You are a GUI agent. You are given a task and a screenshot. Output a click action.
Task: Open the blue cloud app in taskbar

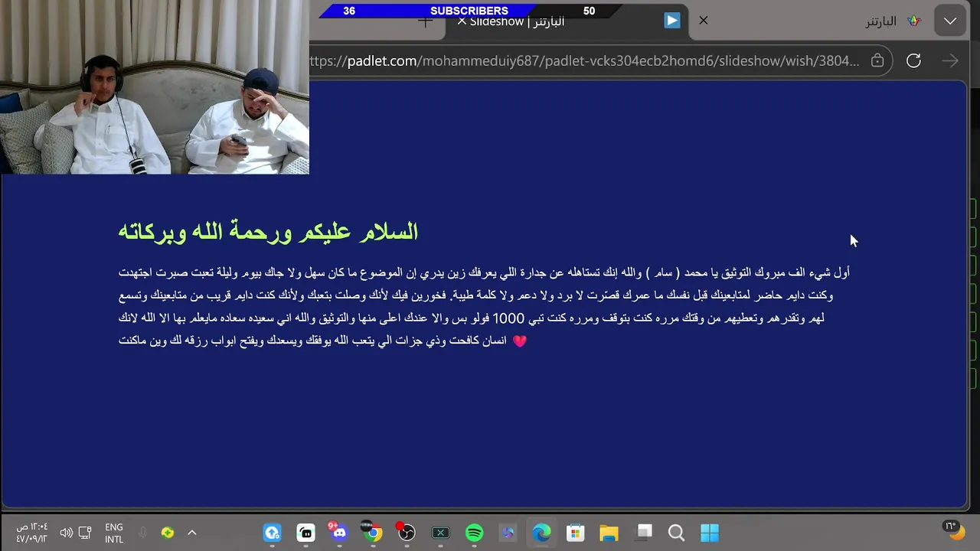pyautogui.click(x=272, y=533)
